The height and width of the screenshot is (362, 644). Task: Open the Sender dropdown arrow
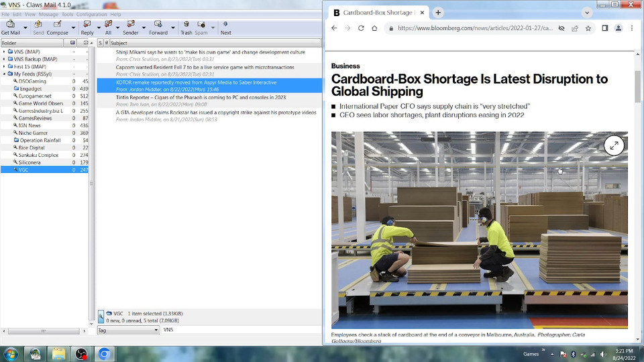[x=144, y=28]
